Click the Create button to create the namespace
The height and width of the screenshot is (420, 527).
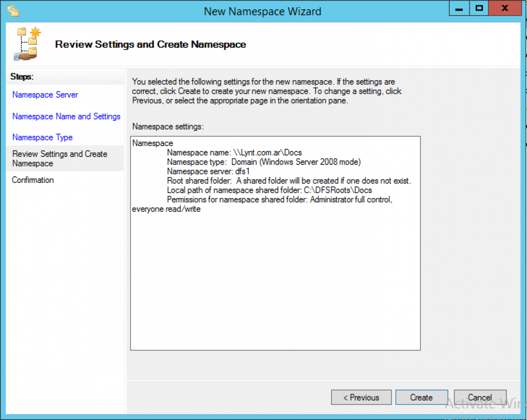pos(421,397)
